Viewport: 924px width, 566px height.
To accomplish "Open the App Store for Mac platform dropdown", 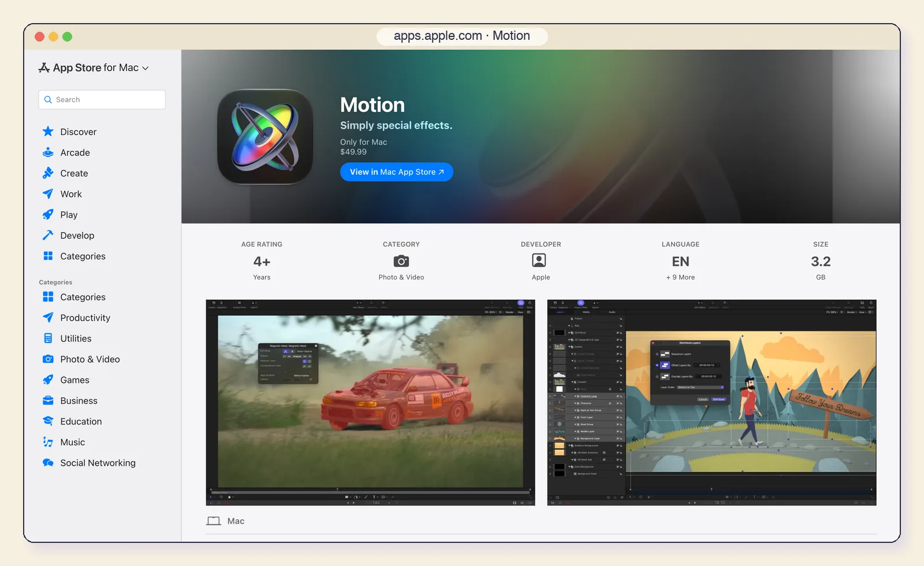I will click(x=94, y=68).
